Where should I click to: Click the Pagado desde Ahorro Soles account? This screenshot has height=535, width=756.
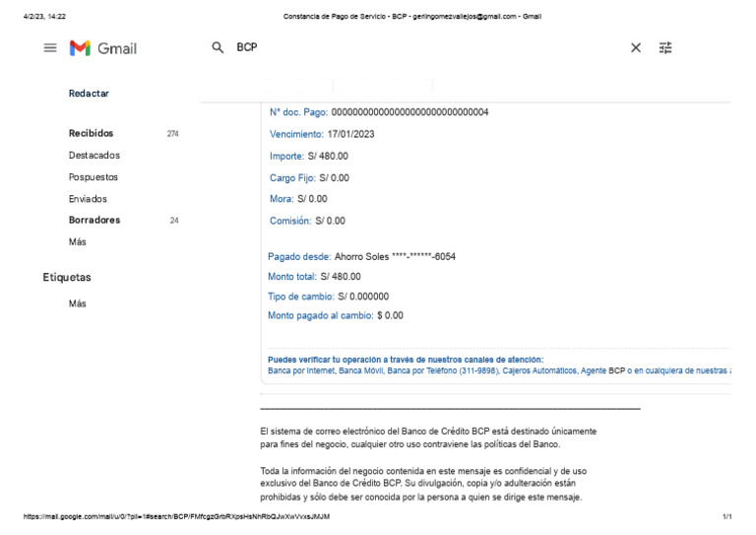tap(395, 256)
